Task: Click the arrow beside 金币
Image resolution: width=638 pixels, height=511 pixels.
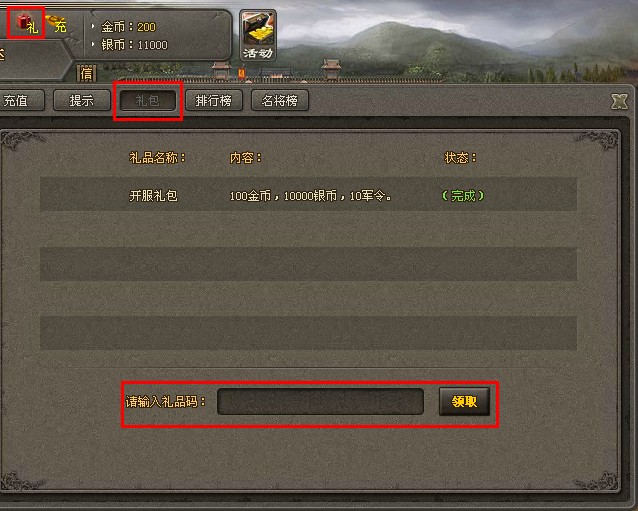Action: 93,26
